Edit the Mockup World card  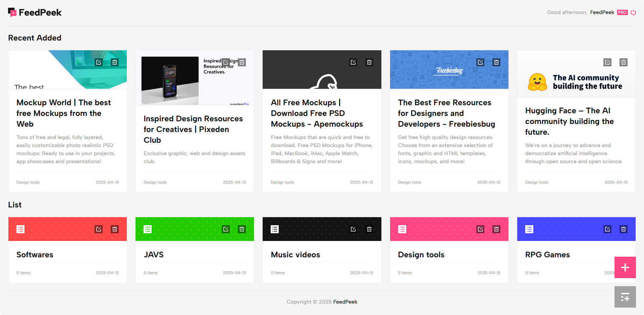pyautogui.click(x=99, y=62)
